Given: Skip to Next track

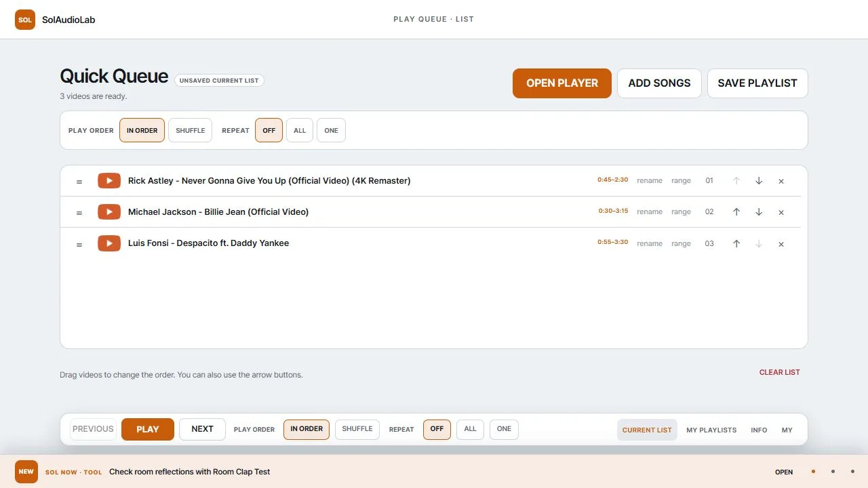Looking at the screenshot, I should (x=202, y=429).
